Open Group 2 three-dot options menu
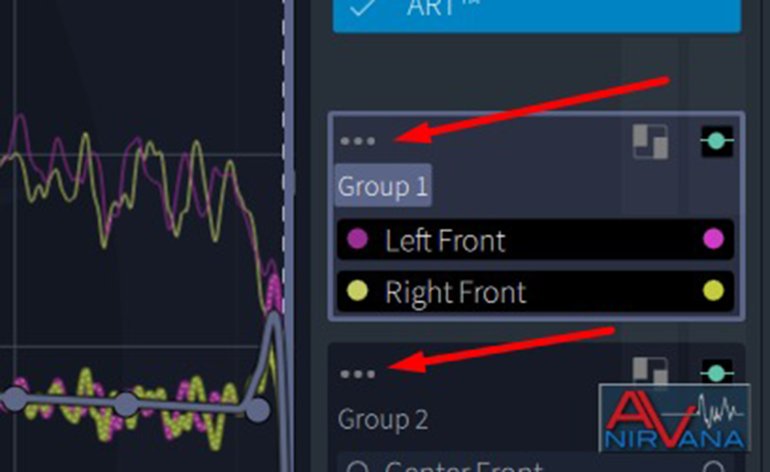 coord(358,374)
